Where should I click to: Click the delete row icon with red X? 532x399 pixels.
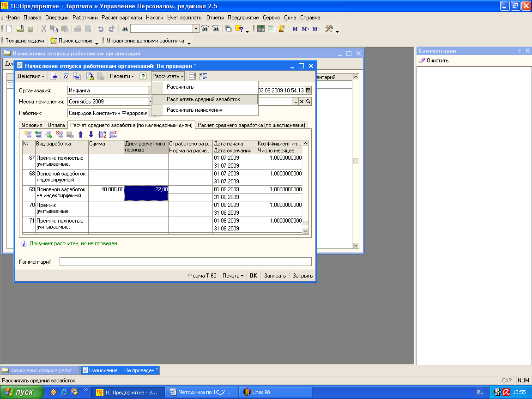click(x=60, y=134)
